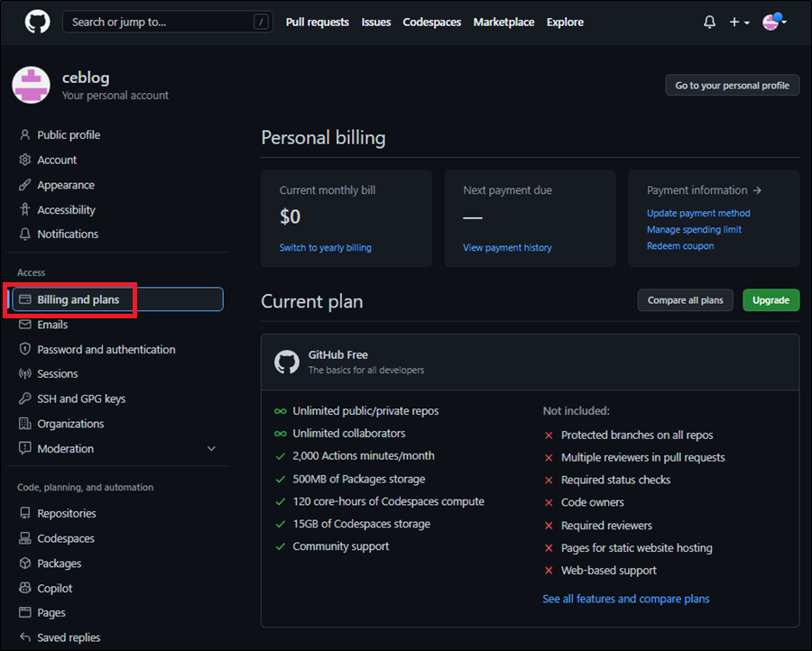The width and height of the screenshot is (812, 651).
Task: Click the Organizations building icon
Action: 25,423
